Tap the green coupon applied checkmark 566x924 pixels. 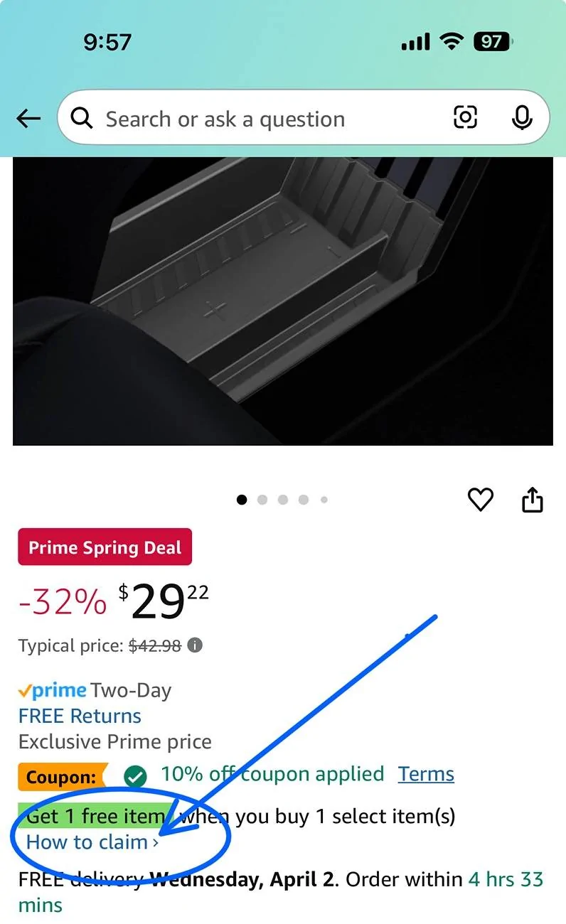click(x=135, y=776)
